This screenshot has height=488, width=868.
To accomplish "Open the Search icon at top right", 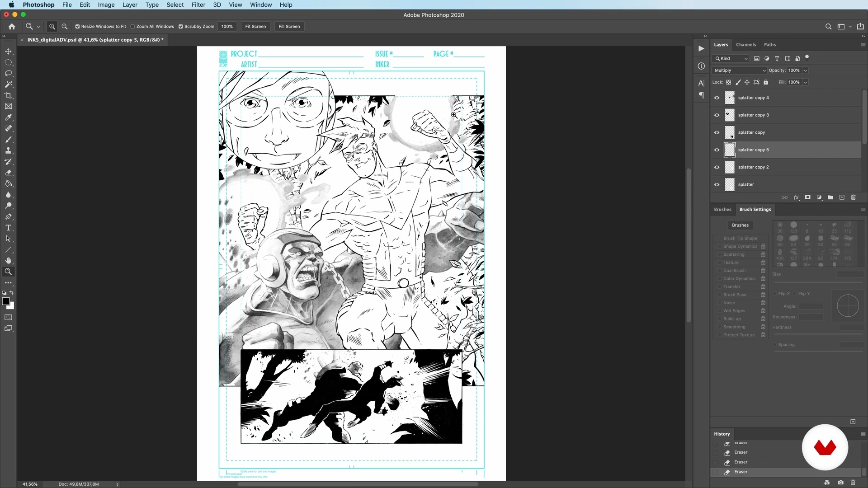I will (x=829, y=27).
